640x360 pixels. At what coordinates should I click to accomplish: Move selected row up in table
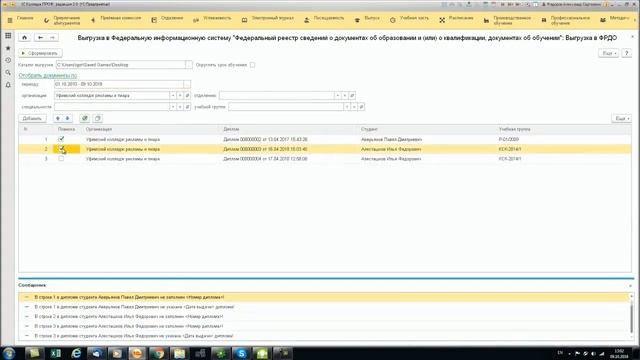point(58,118)
